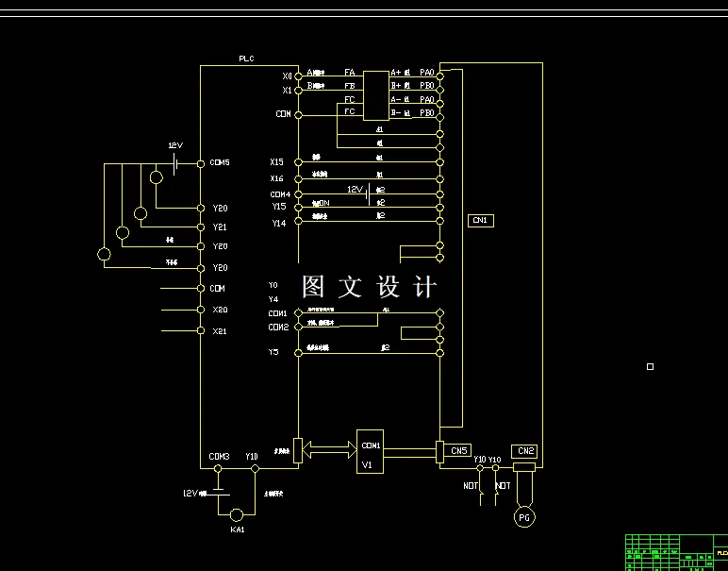Click the small white square marker
728x571 pixels.
click(x=650, y=366)
